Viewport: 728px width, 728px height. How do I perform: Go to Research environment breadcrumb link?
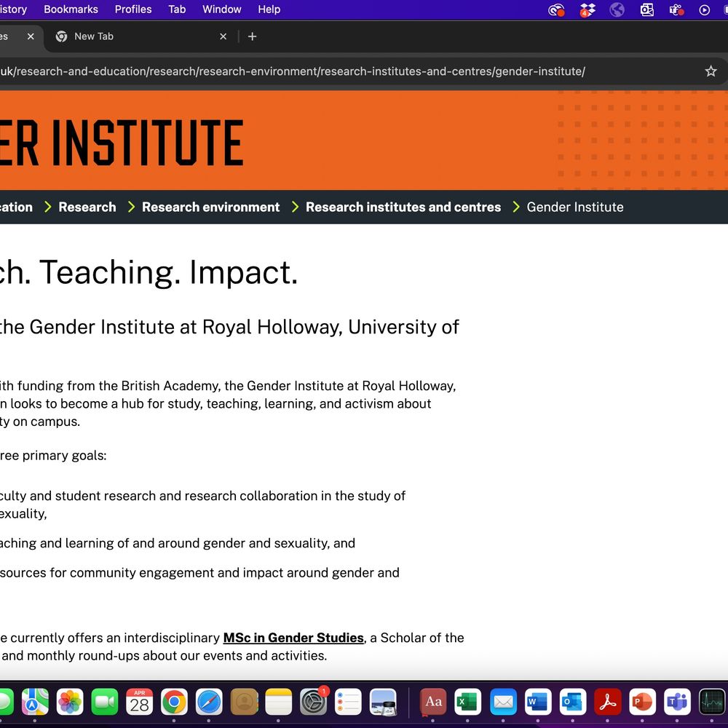click(211, 207)
